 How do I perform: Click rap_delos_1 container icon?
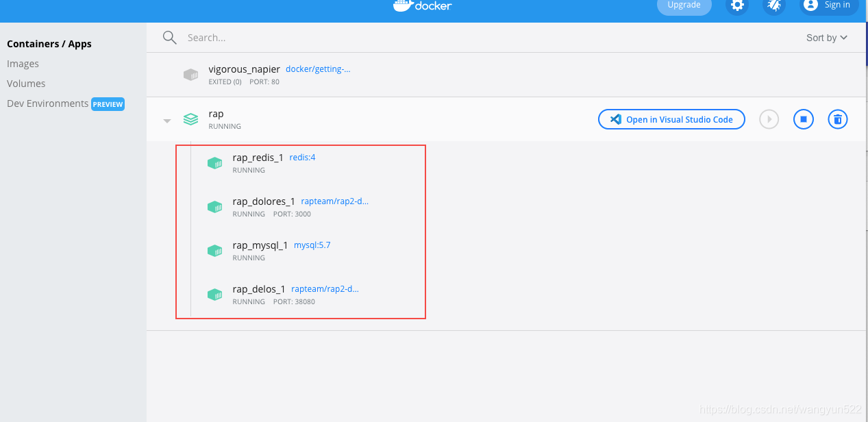pos(214,295)
